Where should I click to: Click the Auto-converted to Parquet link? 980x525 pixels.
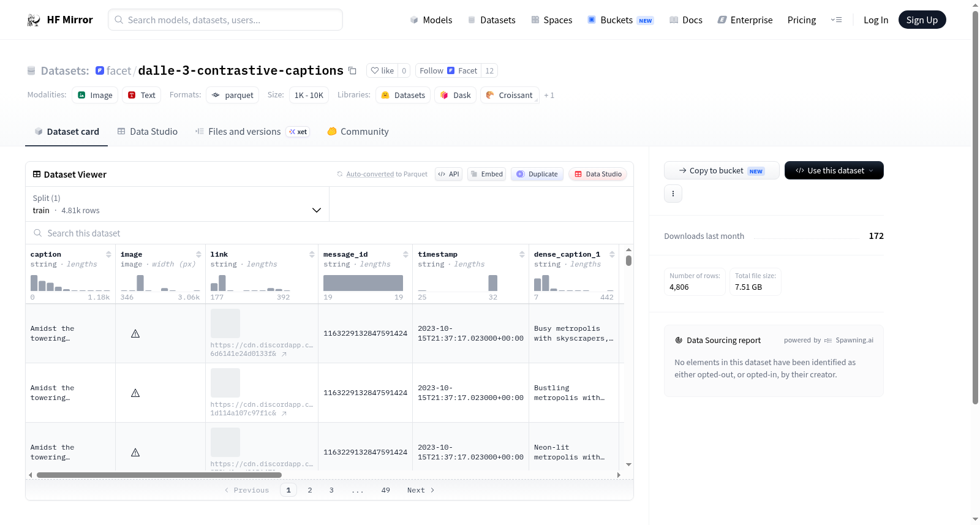pyautogui.click(x=386, y=174)
